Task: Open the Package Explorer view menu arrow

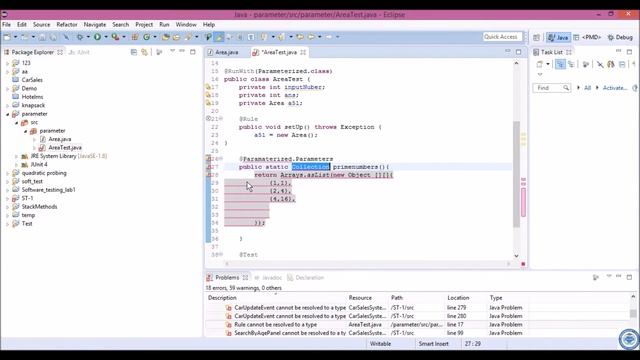Action: [x=172, y=51]
